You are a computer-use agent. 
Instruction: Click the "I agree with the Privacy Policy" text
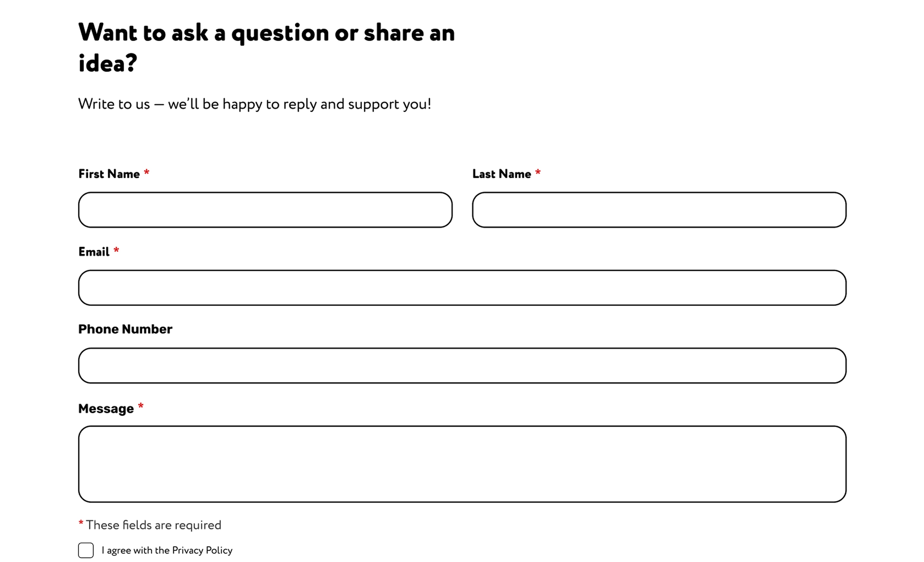[167, 550]
